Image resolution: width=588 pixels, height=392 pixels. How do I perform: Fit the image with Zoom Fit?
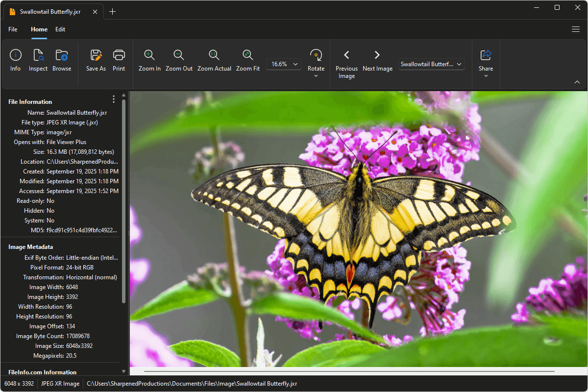coord(247,55)
